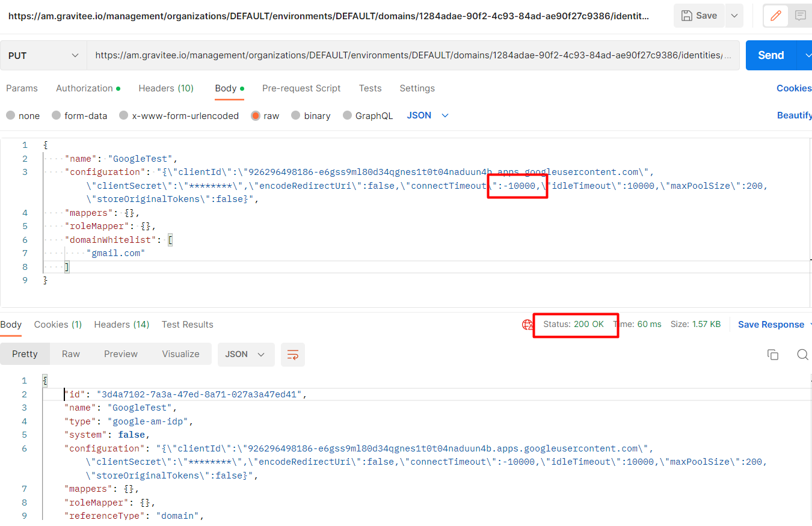
Task: Open the JSON body format dropdown
Action: click(x=427, y=115)
